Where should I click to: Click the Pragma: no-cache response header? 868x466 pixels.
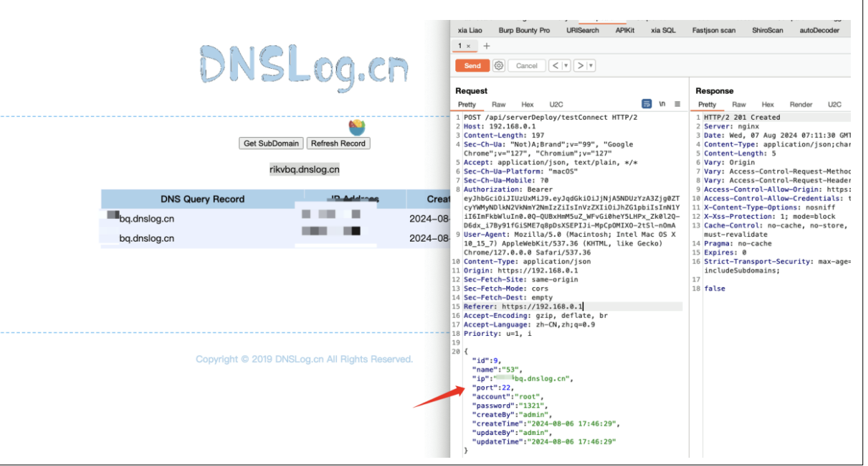[737, 243]
